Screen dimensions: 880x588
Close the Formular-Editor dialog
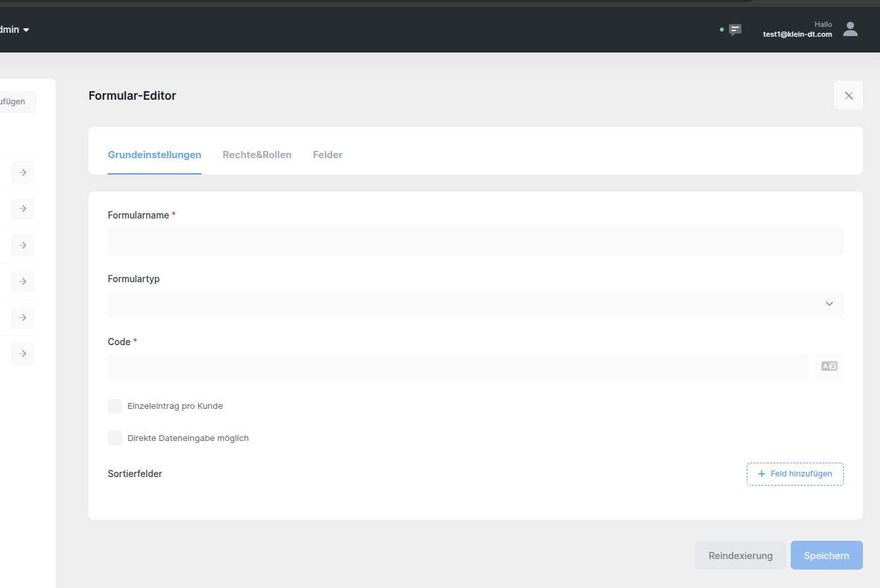pos(849,95)
